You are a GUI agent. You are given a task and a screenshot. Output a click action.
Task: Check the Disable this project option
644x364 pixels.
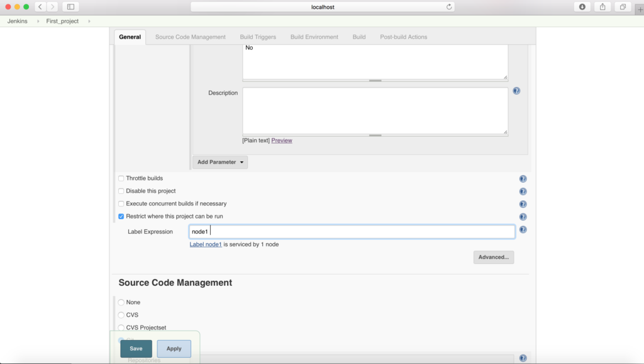click(121, 191)
